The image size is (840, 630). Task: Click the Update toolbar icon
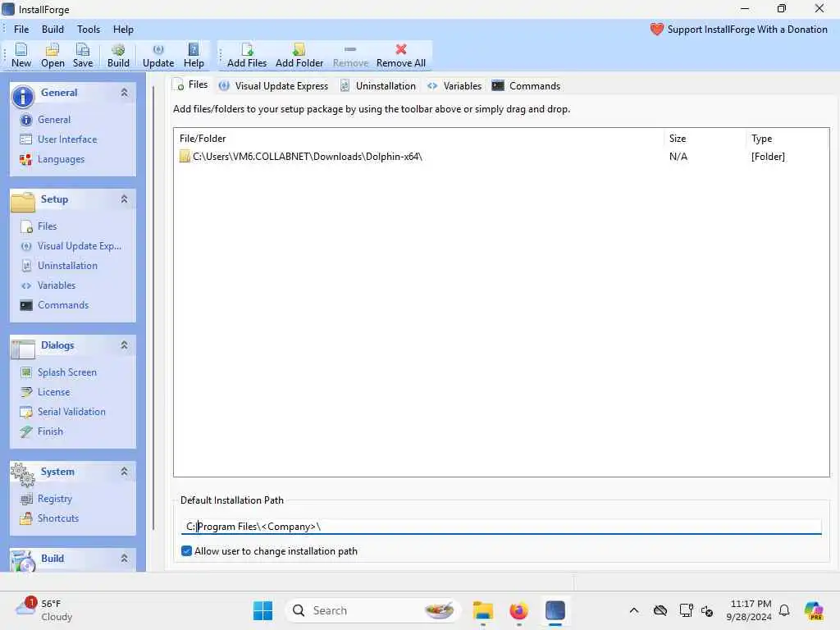pos(158,55)
